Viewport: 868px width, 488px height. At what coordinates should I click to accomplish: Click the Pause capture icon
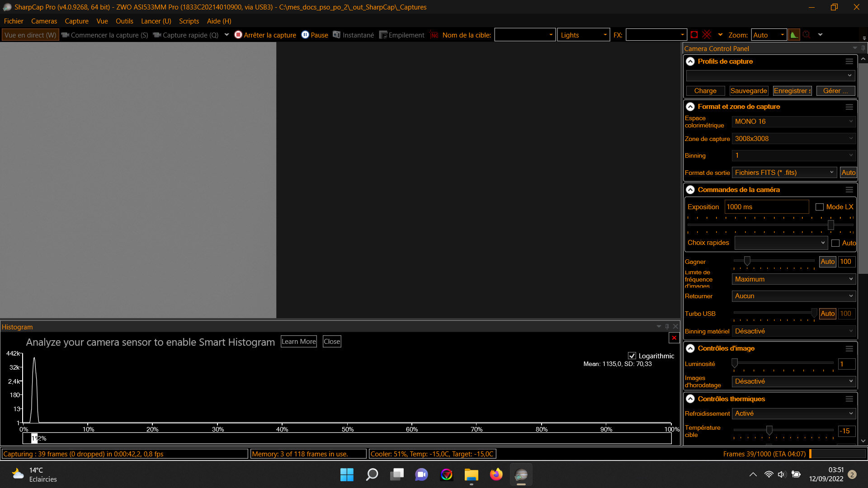click(305, 35)
